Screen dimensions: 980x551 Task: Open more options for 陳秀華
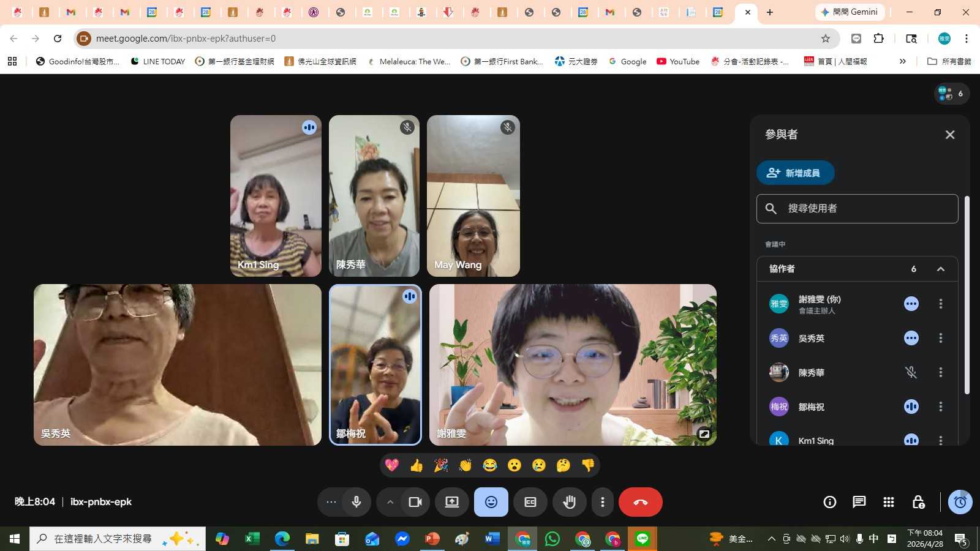point(940,372)
